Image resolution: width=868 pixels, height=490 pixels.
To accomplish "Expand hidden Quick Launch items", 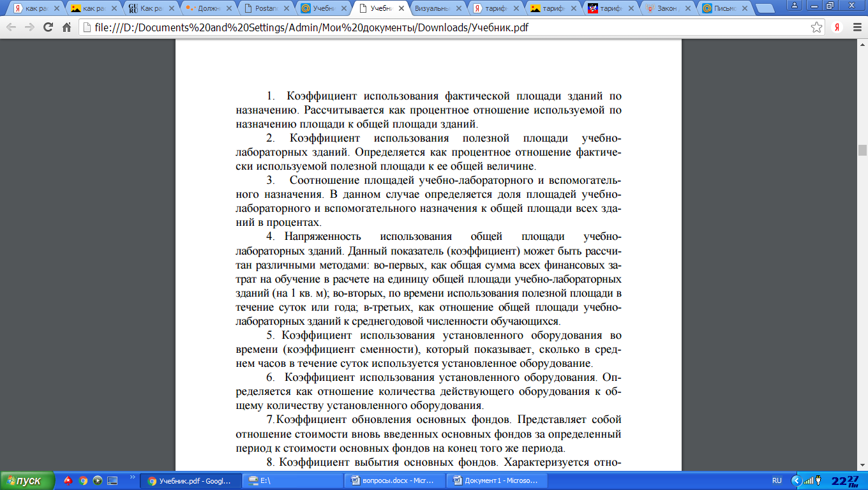I will click(133, 476).
